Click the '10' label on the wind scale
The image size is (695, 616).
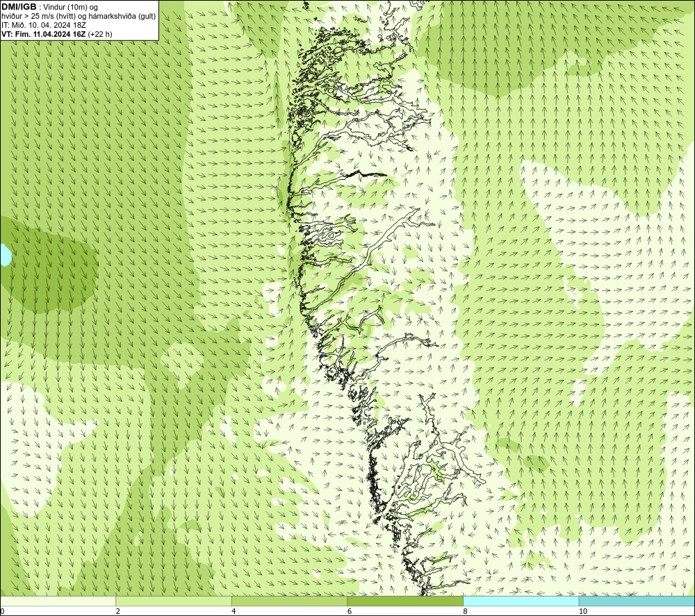click(x=583, y=611)
